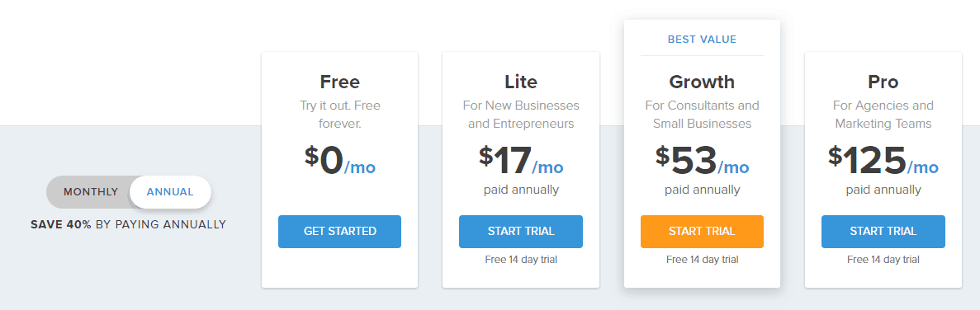Click the Best Value label

point(702,40)
